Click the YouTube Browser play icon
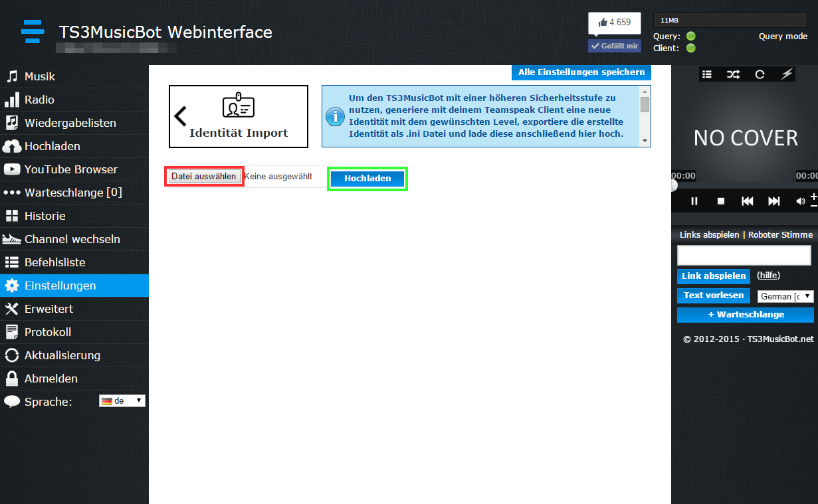The image size is (818, 504). click(x=12, y=169)
